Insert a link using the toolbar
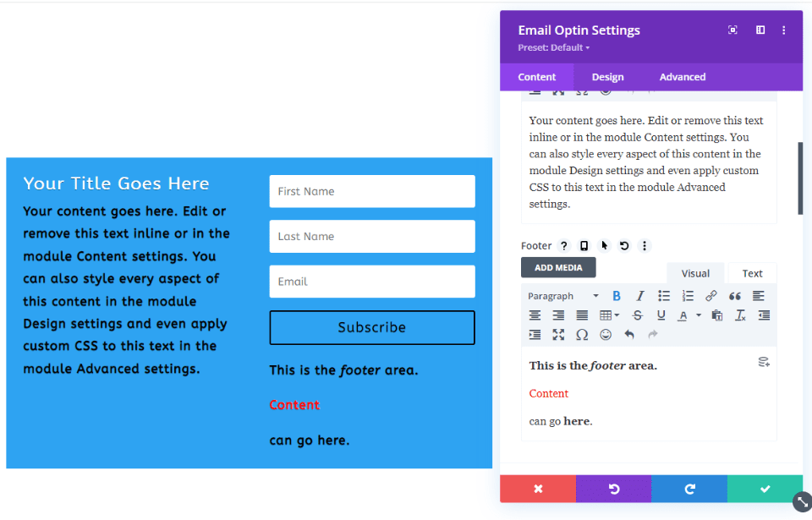Screen dimensions: 812x520 [711, 296]
